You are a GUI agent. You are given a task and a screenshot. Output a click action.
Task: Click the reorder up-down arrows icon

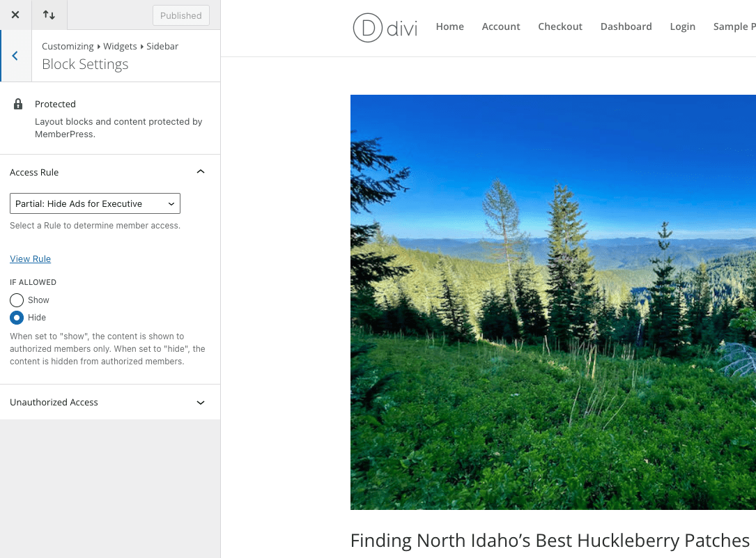[49, 15]
